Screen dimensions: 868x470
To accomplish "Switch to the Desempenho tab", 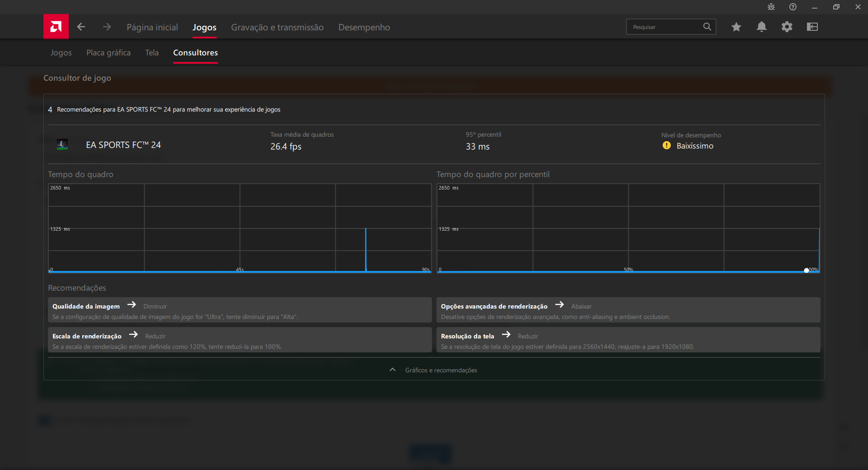I will pos(364,27).
